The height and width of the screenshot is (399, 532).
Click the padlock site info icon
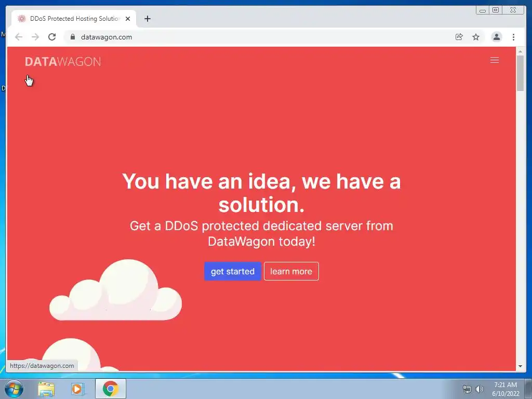[72, 37]
